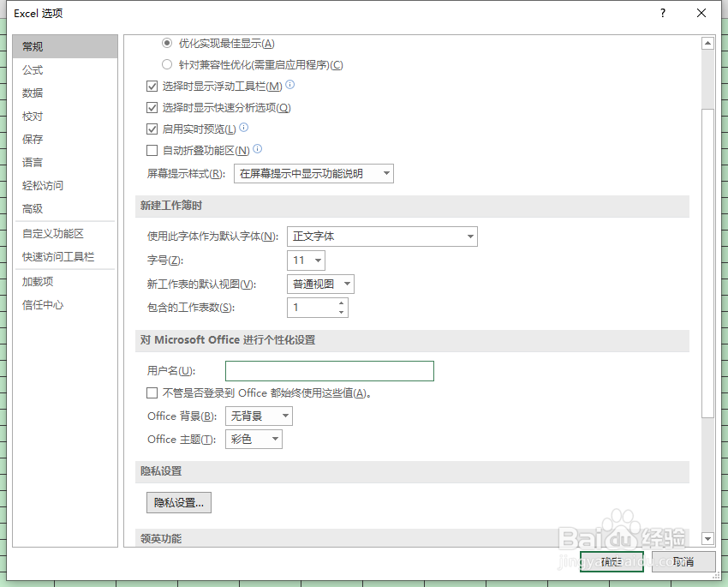Screen dimensions: 728x587
Task: Click the info icon next to 选择时显示浮动工具栏
Action: 289,86
